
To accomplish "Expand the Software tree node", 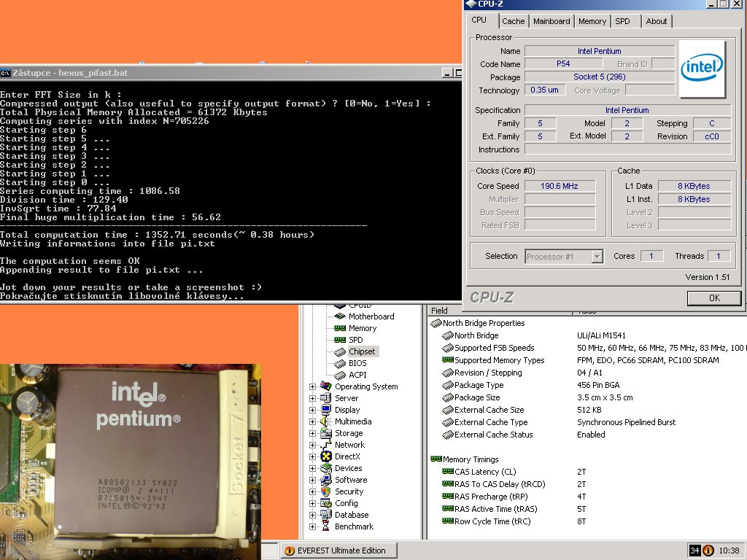I will (x=312, y=480).
